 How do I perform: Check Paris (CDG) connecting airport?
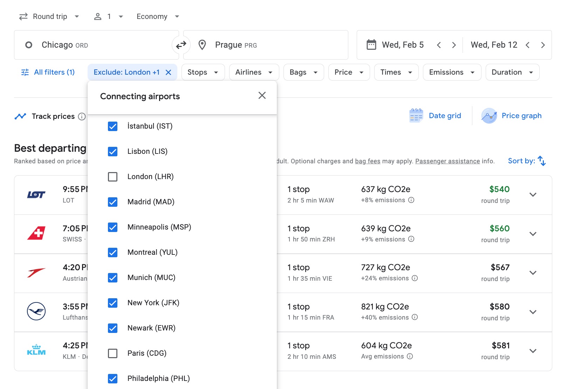point(112,353)
